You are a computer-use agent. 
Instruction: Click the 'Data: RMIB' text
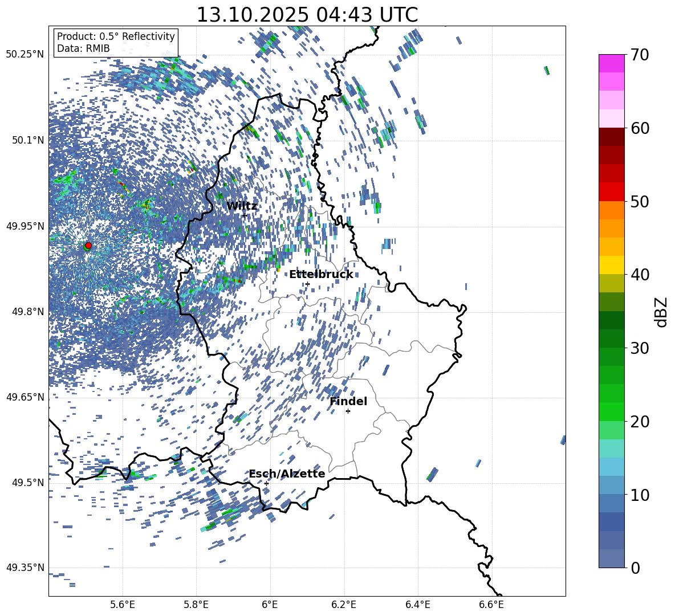83,48
